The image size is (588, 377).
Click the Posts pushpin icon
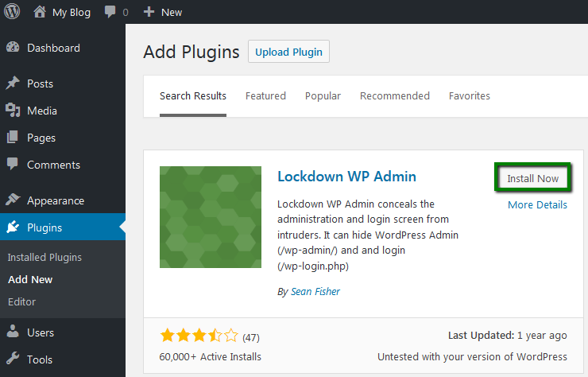pos(13,84)
